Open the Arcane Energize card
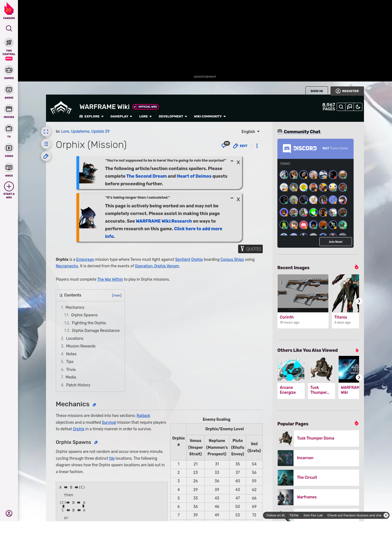Screen dimensions: 392x545 [291, 377]
